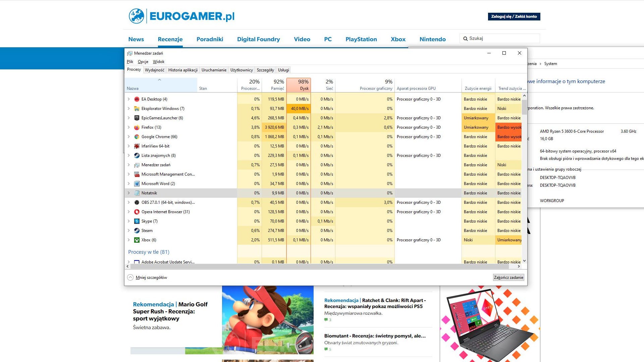The width and height of the screenshot is (644, 362).
Task: Click the Opera Internet Browser icon
Action: click(137, 212)
